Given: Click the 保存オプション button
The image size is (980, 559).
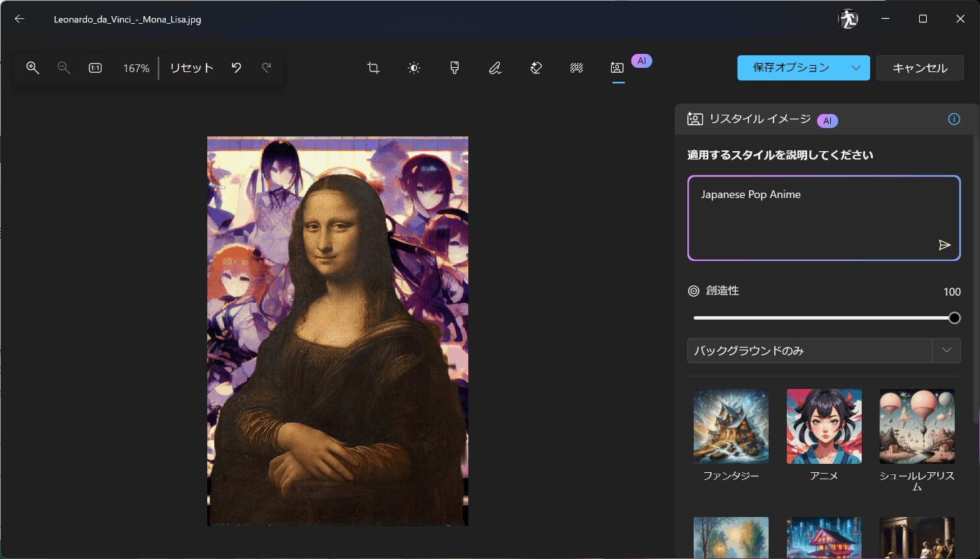Looking at the screenshot, I should (x=791, y=68).
